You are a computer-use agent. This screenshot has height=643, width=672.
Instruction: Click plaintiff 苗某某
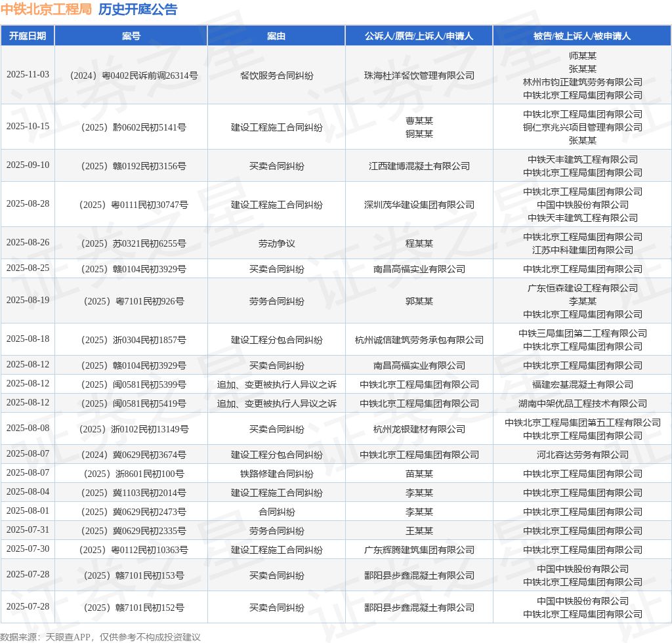point(419,474)
